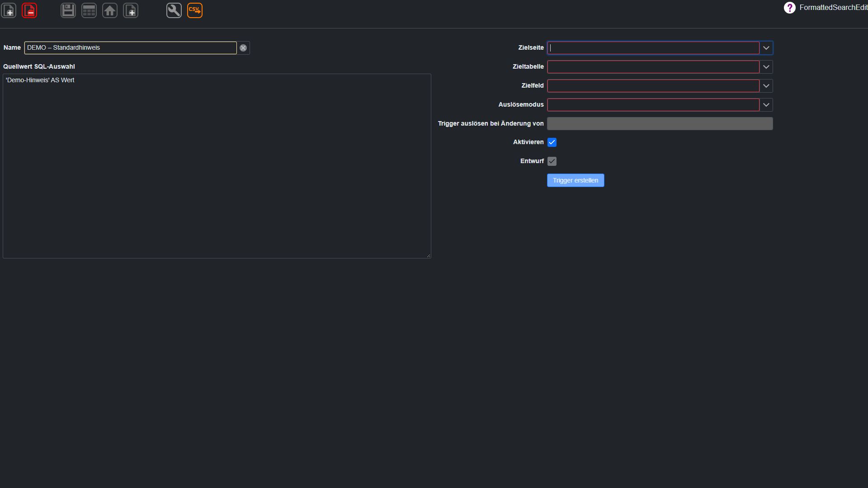Click the Quellwert SQL-Auswahl label
Viewport: 868px width, 488px height.
pos(39,67)
